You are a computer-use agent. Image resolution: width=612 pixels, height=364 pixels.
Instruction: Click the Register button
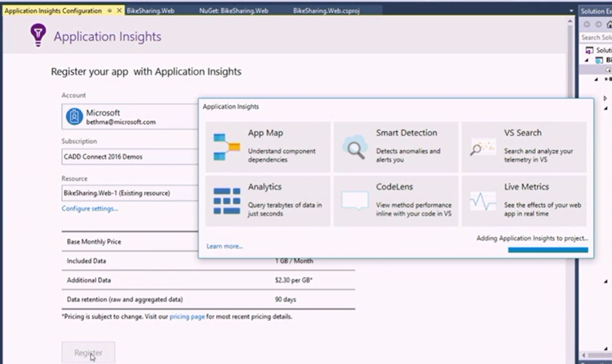[x=88, y=353]
